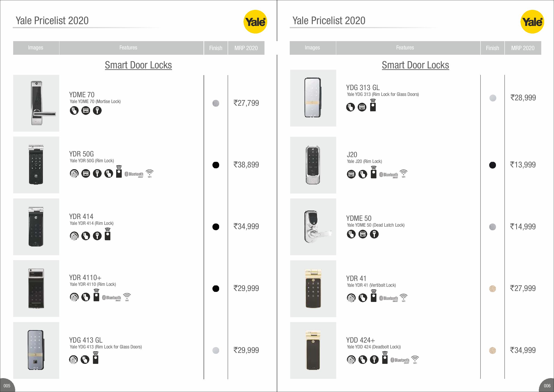
Task: Click the Yale logo on page 005
Action: [255, 22]
